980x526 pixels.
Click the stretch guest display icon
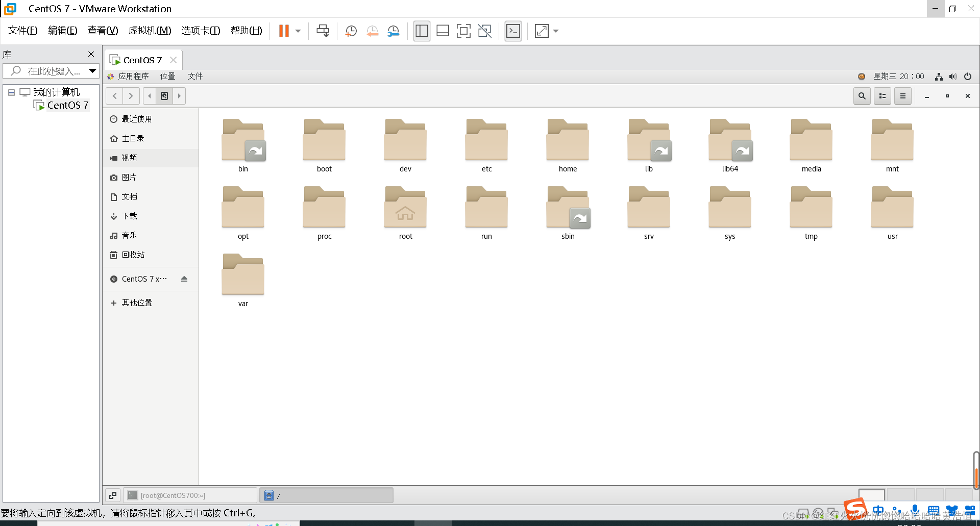pyautogui.click(x=542, y=31)
